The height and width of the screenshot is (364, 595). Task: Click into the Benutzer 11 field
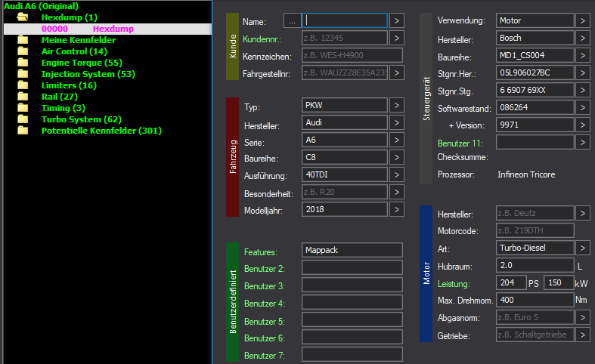tap(535, 142)
